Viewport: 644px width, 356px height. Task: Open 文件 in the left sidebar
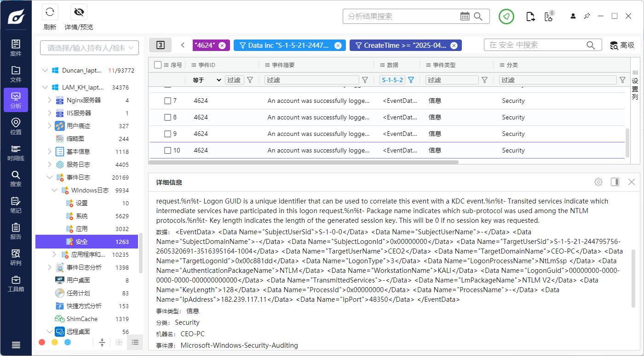tap(16, 74)
